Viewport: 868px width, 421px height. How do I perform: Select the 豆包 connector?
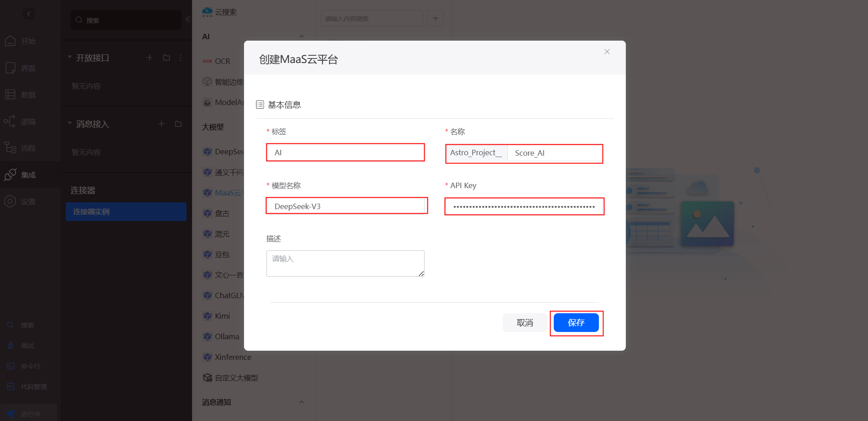coord(216,254)
